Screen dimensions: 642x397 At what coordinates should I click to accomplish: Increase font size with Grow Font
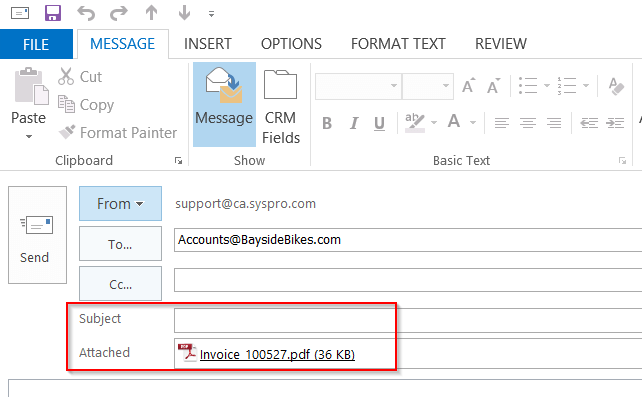[469, 86]
